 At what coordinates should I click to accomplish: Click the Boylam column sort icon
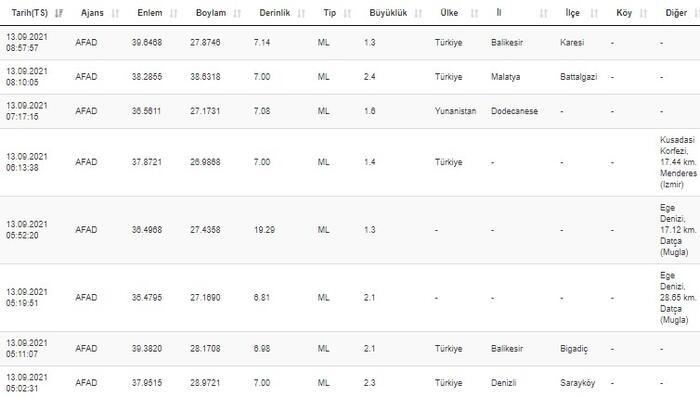(237, 13)
